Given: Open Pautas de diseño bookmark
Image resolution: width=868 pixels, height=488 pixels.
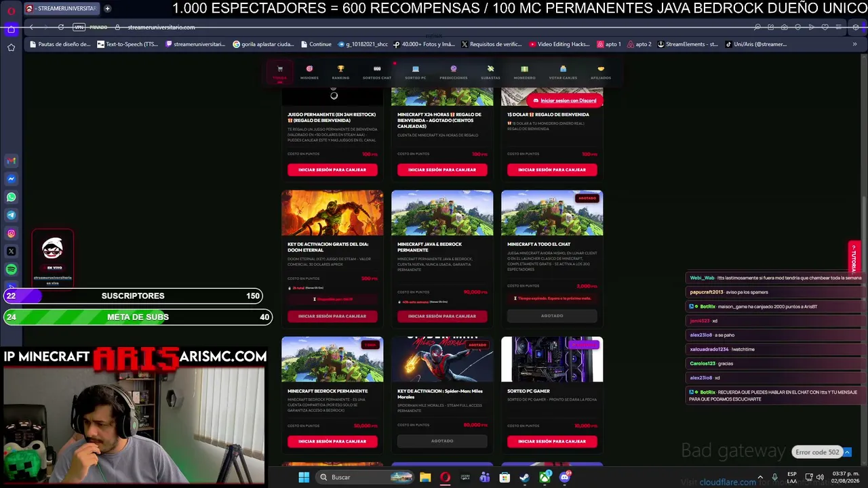Looking at the screenshot, I should pos(60,44).
